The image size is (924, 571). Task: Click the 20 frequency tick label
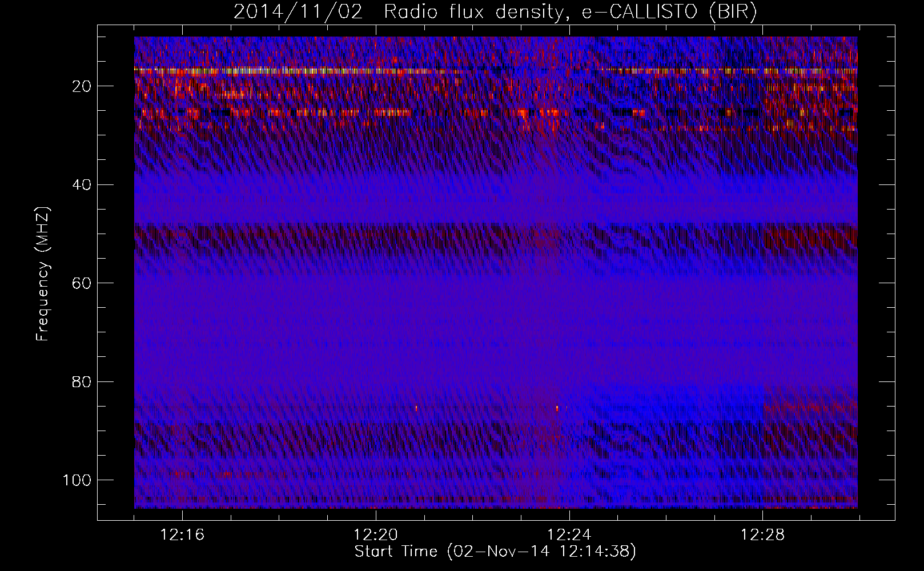click(x=82, y=87)
